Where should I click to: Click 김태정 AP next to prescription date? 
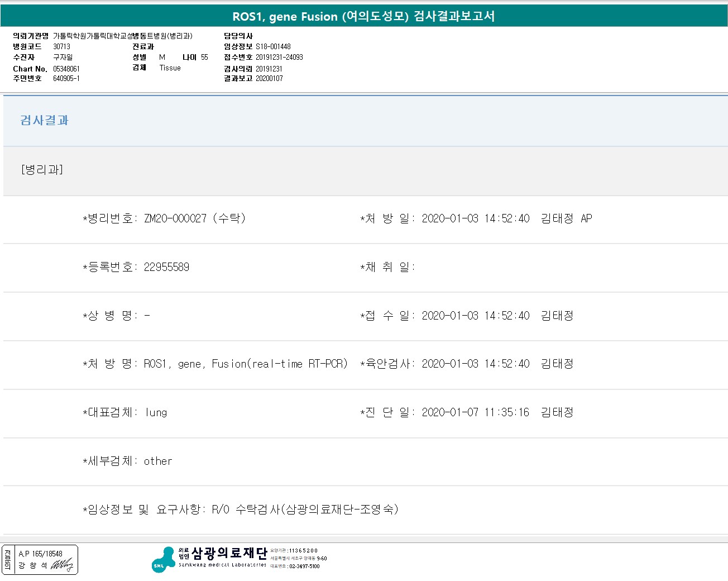point(566,218)
